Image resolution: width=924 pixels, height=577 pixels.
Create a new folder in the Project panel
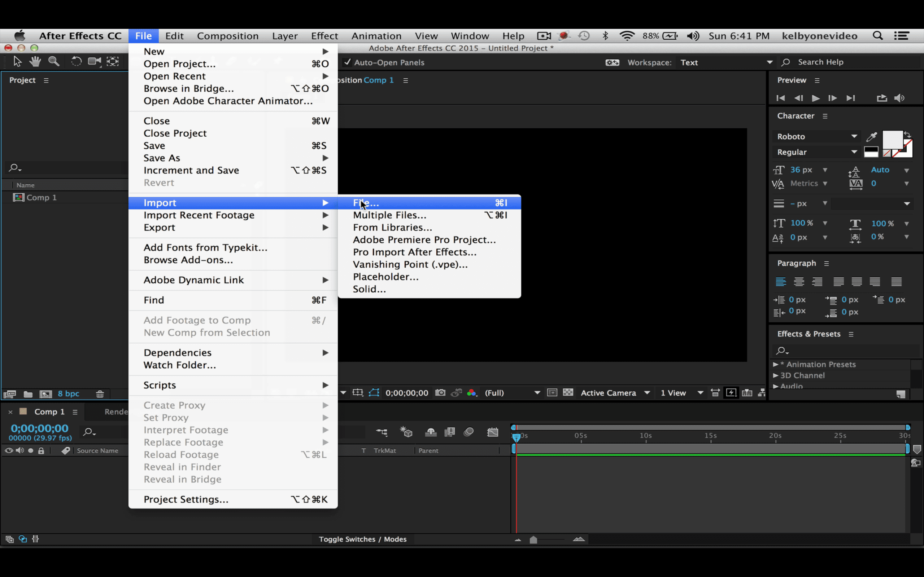coord(28,394)
